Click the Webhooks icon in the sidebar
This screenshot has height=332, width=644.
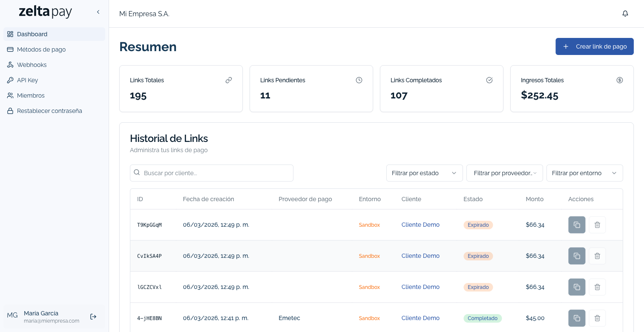tap(10, 65)
